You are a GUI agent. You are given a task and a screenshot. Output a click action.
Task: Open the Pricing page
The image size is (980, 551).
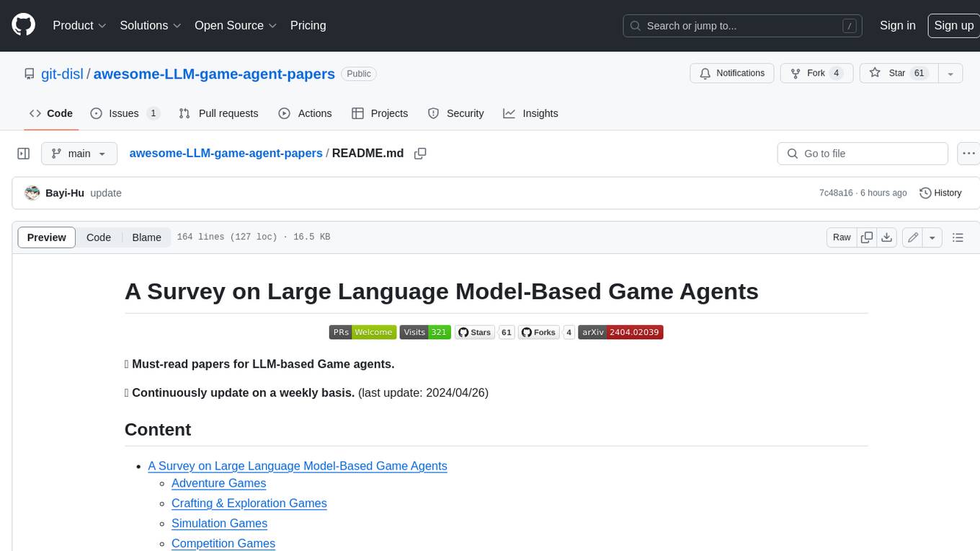click(x=308, y=25)
